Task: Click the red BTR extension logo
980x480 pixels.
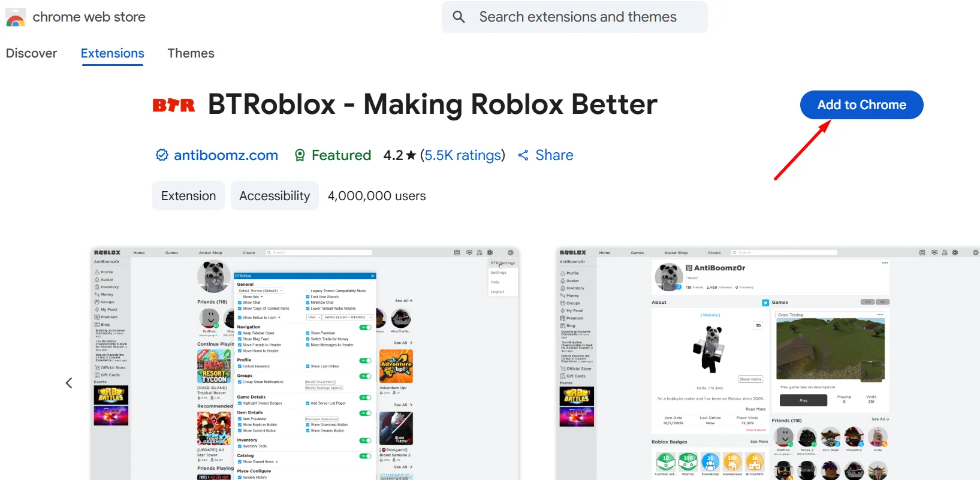Action: pos(174,105)
